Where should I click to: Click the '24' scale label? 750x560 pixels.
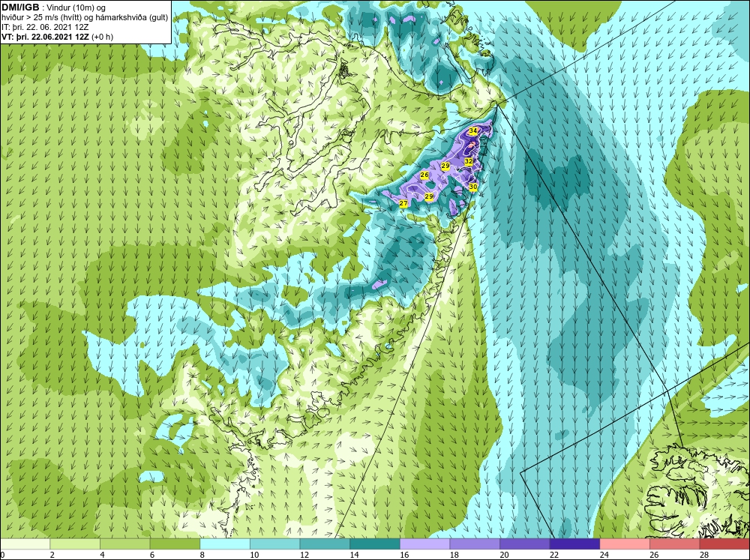tap(604, 555)
